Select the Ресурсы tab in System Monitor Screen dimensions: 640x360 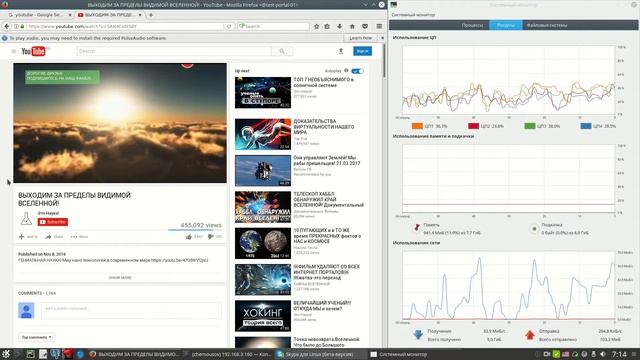click(x=506, y=25)
